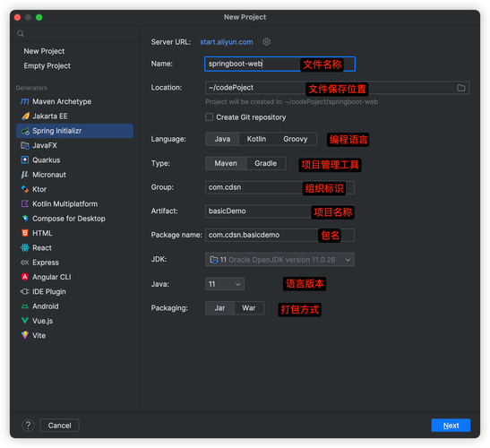Screen dimensions: 490x448
Task: Click the Group input field
Action: tap(279, 187)
